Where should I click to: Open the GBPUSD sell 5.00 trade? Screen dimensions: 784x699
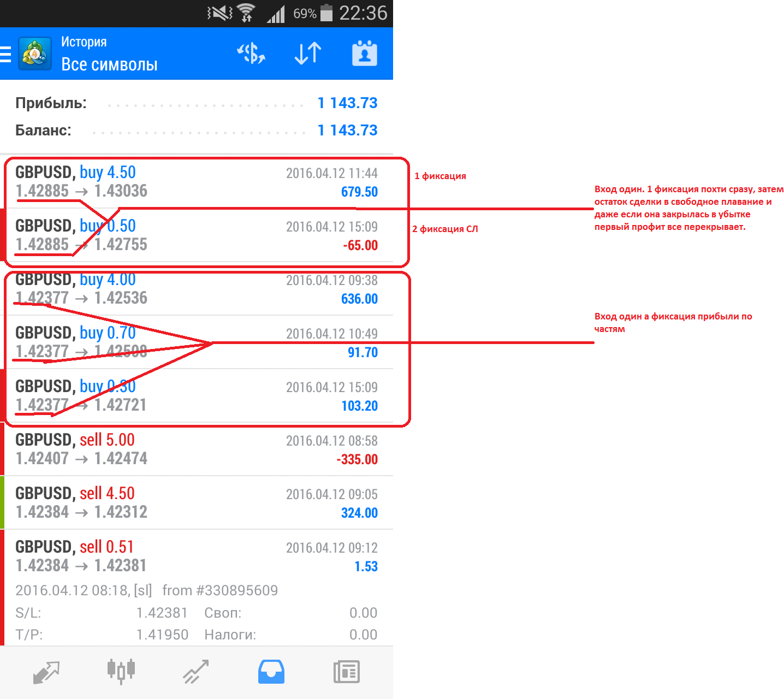(x=197, y=449)
